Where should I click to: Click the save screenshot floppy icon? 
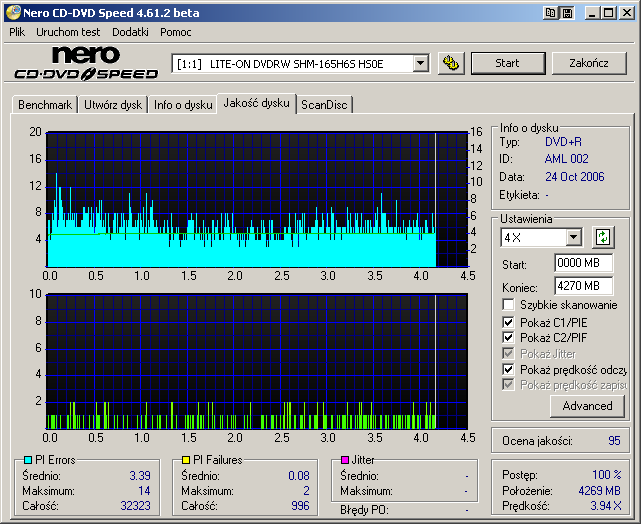[x=567, y=13]
